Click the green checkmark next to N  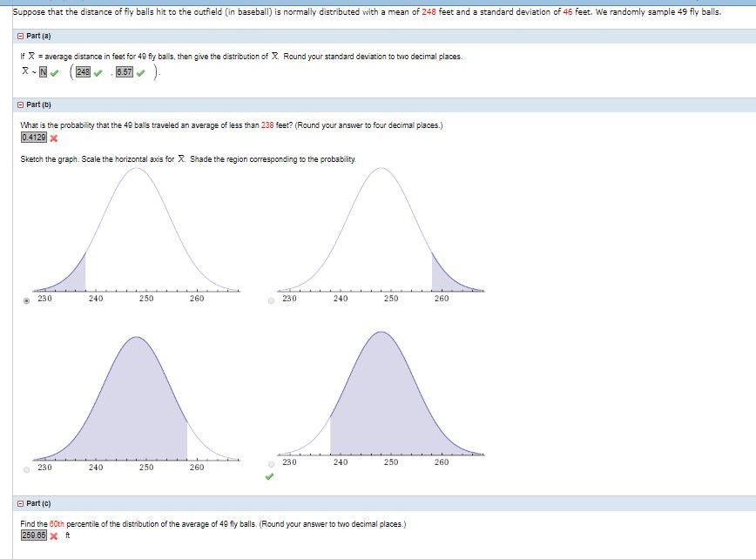(55, 73)
